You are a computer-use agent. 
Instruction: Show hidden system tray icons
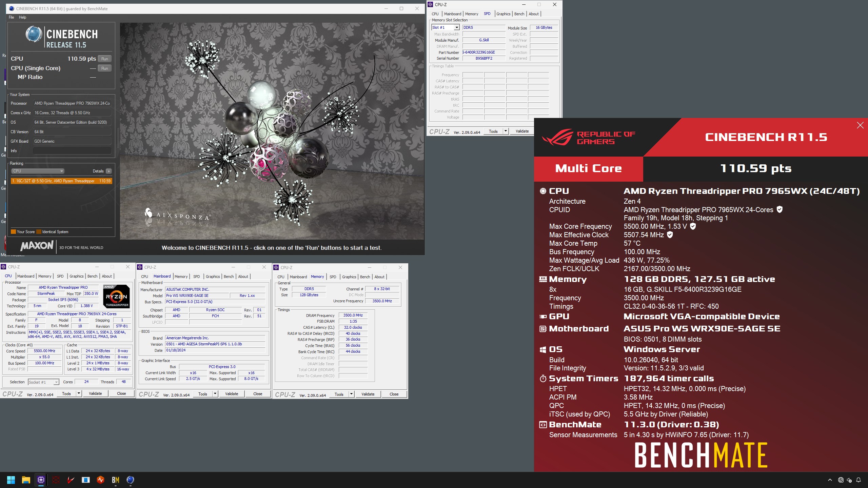pos(830,480)
